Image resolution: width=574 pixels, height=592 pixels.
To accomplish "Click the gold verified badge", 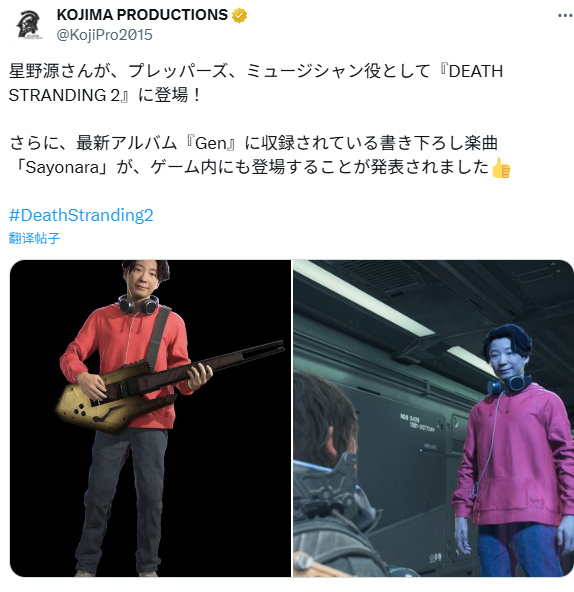I will [x=239, y=15].
